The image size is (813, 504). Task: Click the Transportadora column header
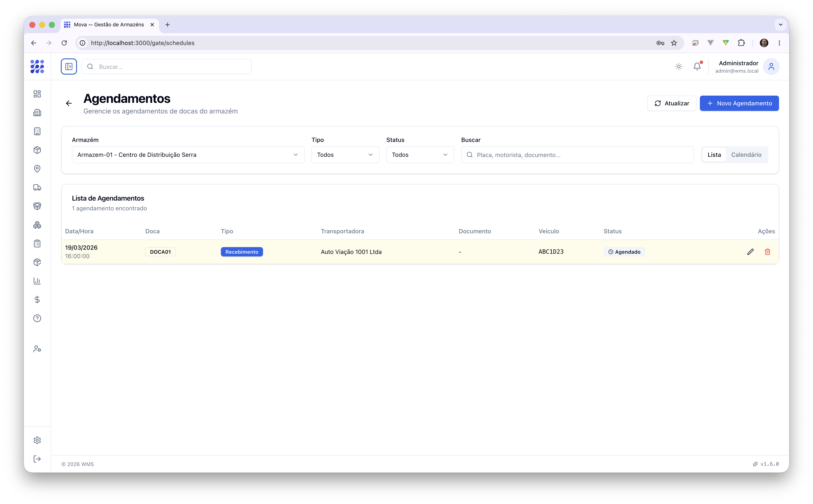click(x=342, y=231)
